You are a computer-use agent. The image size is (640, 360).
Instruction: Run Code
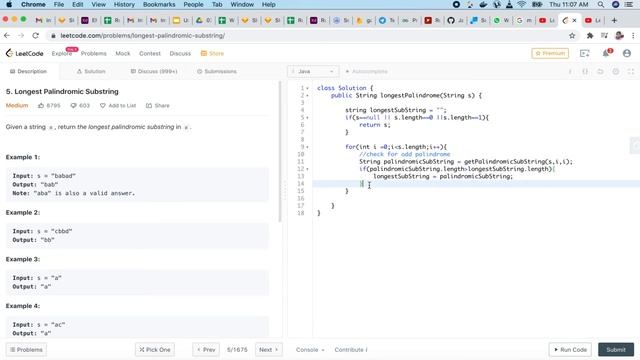pyautogui.click(x=570, y=350)
